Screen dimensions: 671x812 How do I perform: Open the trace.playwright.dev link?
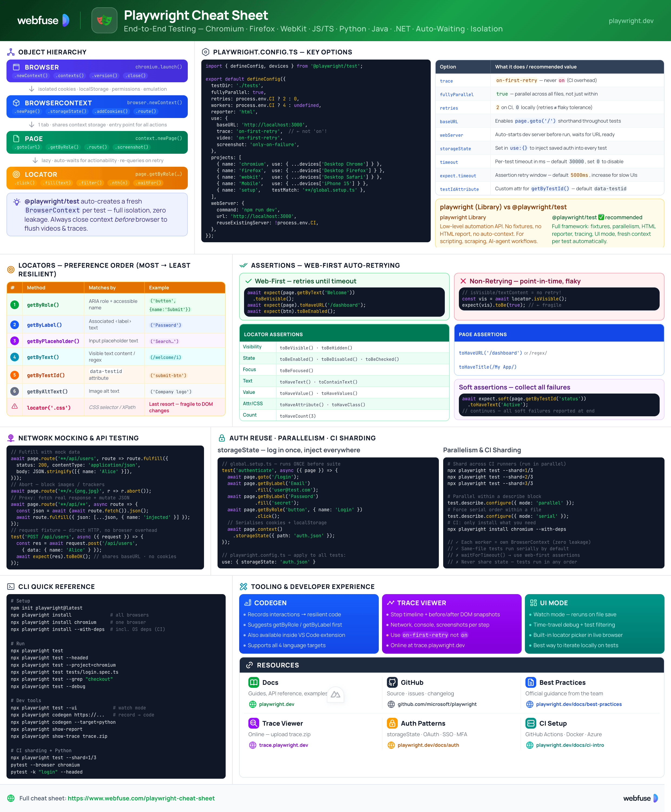[283, 745]
